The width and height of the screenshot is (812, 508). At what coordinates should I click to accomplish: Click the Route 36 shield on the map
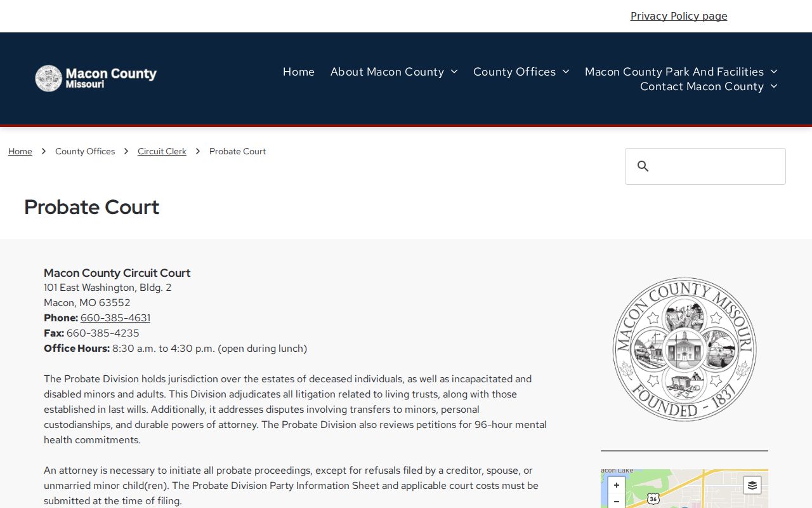pyautogui.click(x=653, y=499)
